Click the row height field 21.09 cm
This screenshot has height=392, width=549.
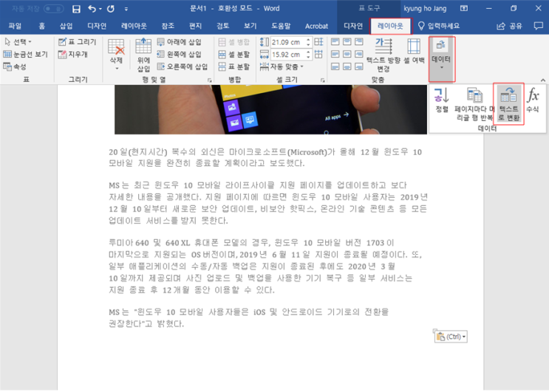click(287, 42)
